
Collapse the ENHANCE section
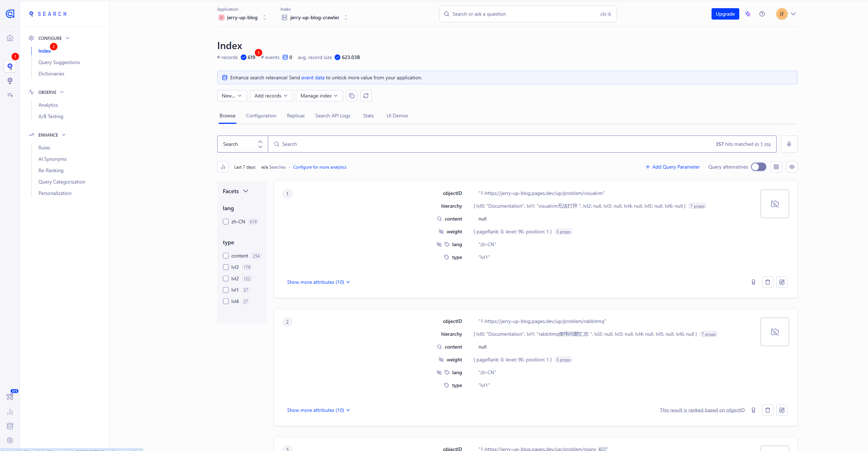pos(64,135)
